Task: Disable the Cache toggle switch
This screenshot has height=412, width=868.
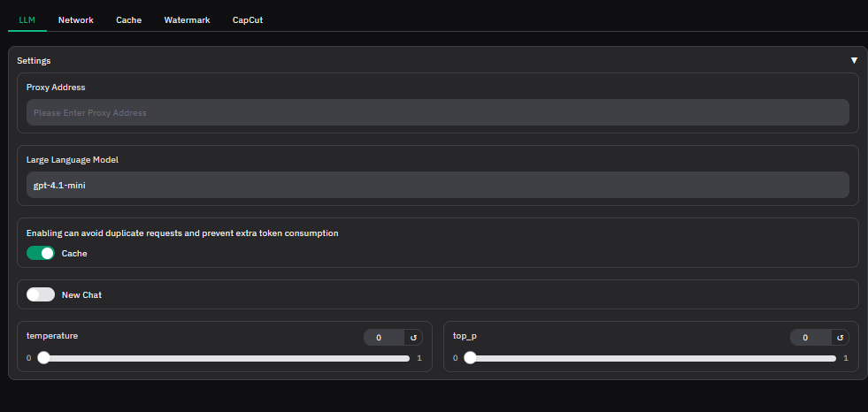Action: click(41, 253)
